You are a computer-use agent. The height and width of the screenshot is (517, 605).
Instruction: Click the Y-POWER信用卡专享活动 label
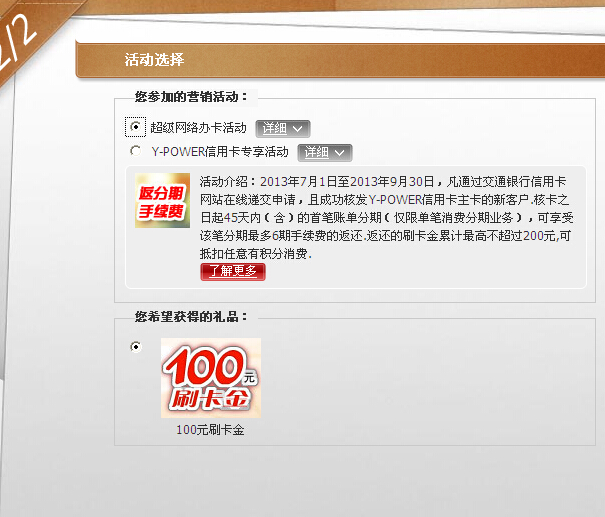[220, 152]
